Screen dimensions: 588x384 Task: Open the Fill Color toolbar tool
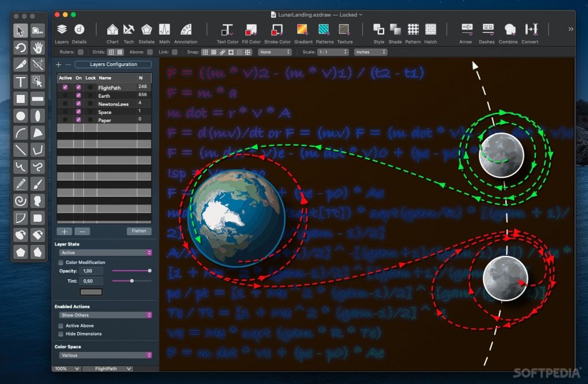[251, 30]
